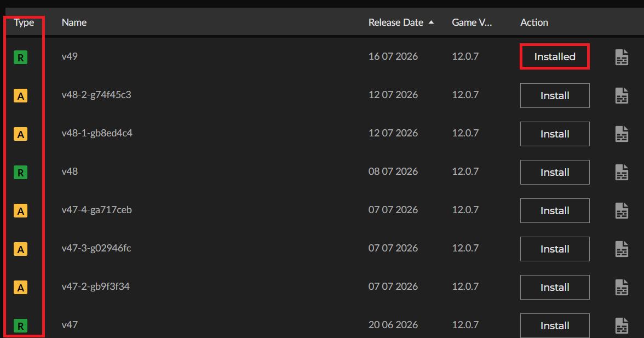The width and height of the screenshot is (644, 338).
Task: Click yellow A alpha badge for v48-2-g74f45c3
Action: (21, 96)
